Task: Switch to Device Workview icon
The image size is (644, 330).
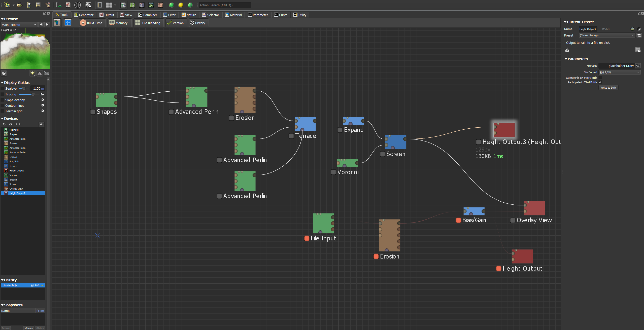Action: click(123, 5)
